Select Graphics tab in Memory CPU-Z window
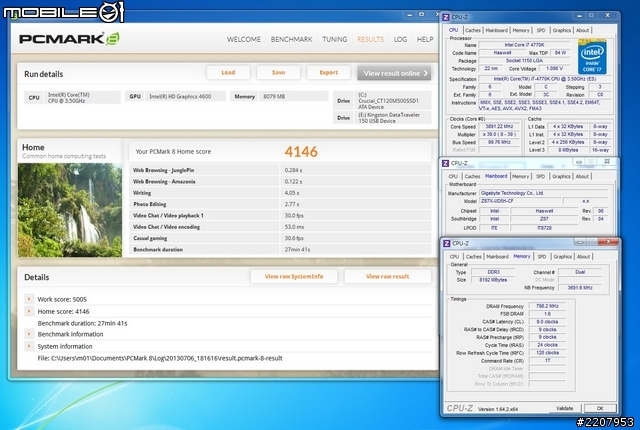Screen dimensions: 640x430 point(562,257)
